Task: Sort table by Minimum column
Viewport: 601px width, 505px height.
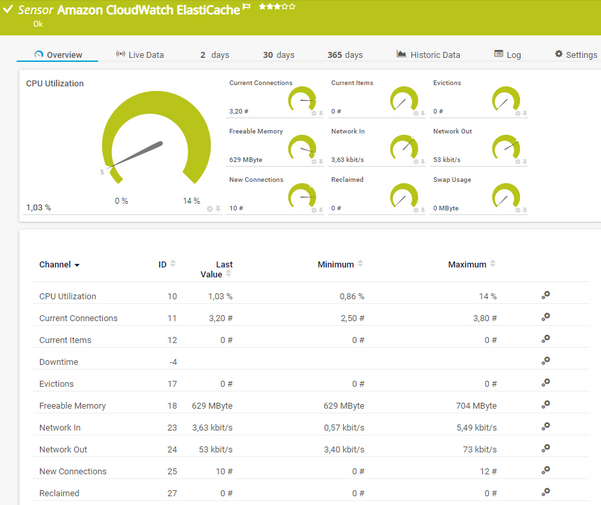Action: point(340,264)
